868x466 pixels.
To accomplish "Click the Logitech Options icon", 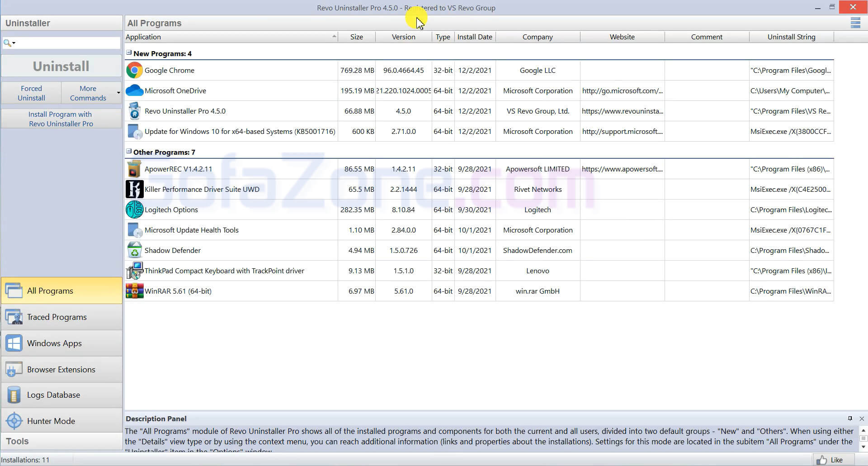I will pos(134,209).
